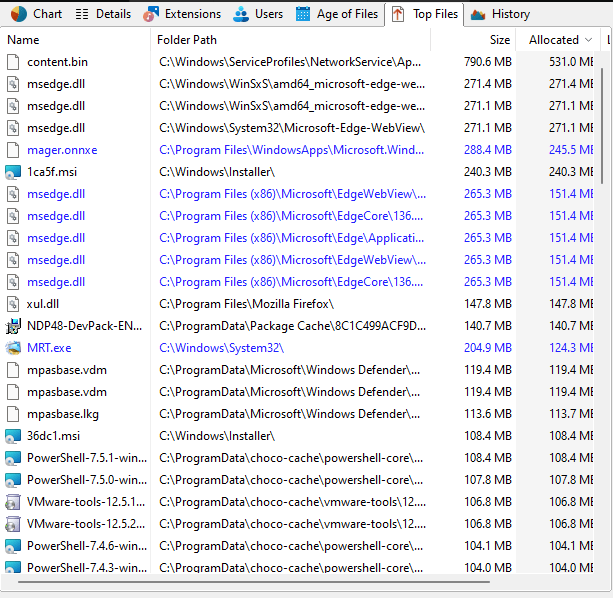Click the WindowsApps folder path
The width and height of the screenshot is (613, 598).
click(x=291, y=150)
